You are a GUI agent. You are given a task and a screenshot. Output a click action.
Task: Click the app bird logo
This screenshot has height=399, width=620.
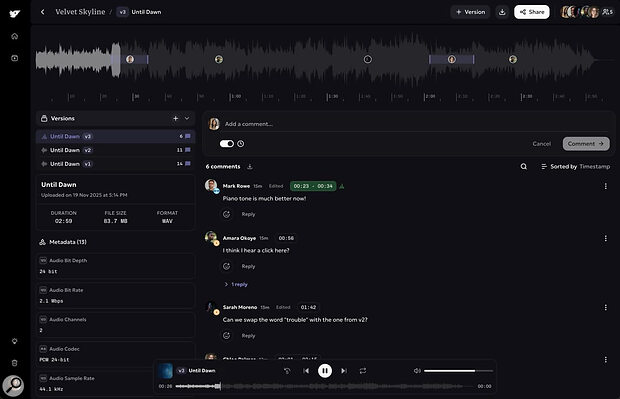pyautogui.click(x=15, y=14)
